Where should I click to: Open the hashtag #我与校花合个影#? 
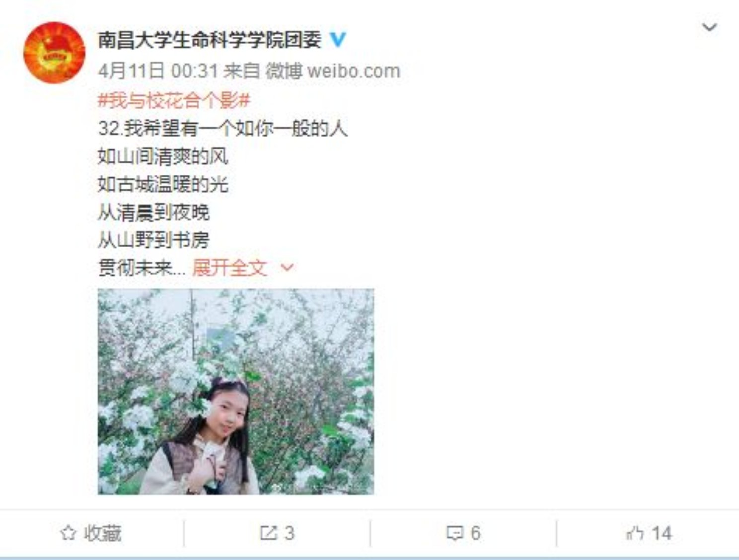click(x=174, y=101)
